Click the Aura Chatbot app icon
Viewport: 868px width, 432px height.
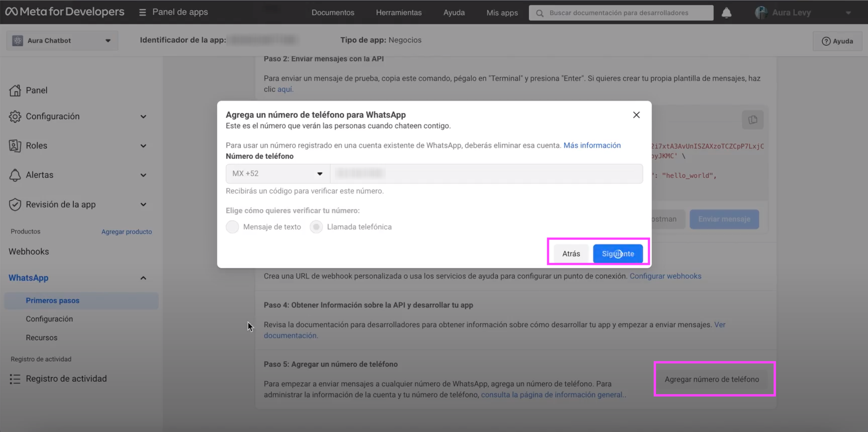18,41
